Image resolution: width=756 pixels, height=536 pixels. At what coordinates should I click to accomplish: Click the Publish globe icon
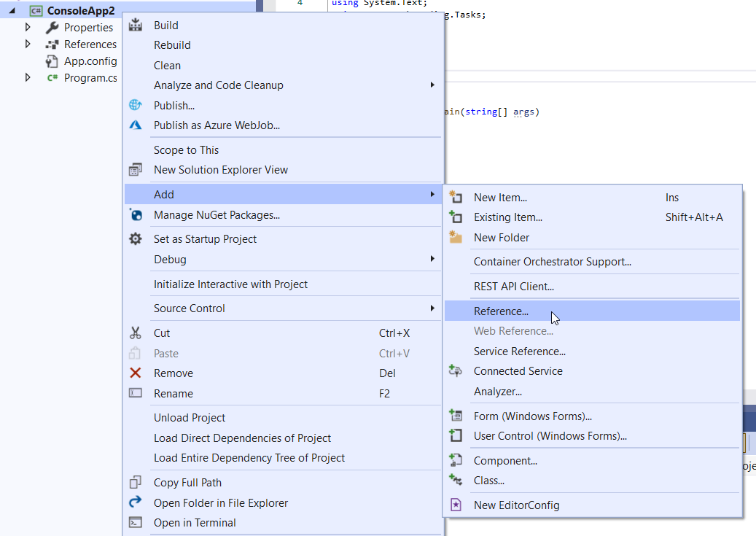click(x=135, y=105)
